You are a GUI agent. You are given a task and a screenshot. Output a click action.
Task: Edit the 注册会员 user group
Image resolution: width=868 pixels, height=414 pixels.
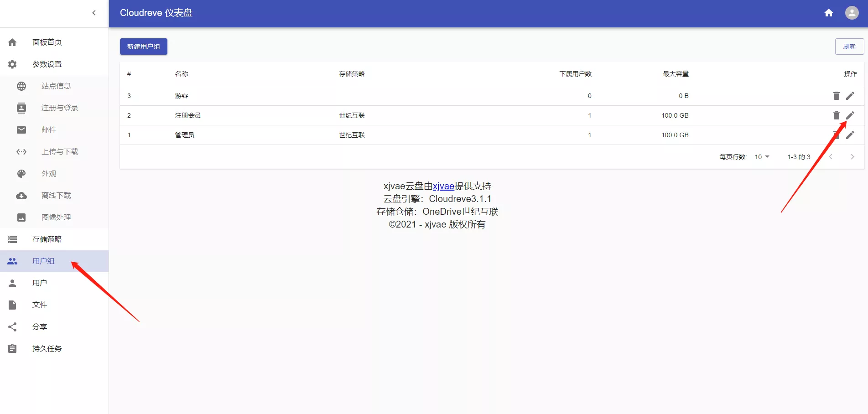pyautogui.click(x=850, y=115)
